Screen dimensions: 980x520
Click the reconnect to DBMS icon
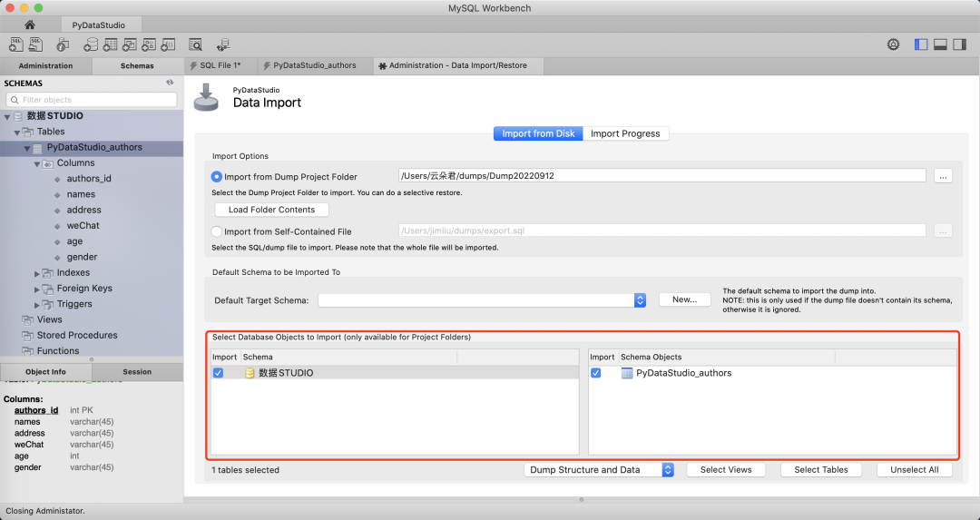click(x=223, y=44)
